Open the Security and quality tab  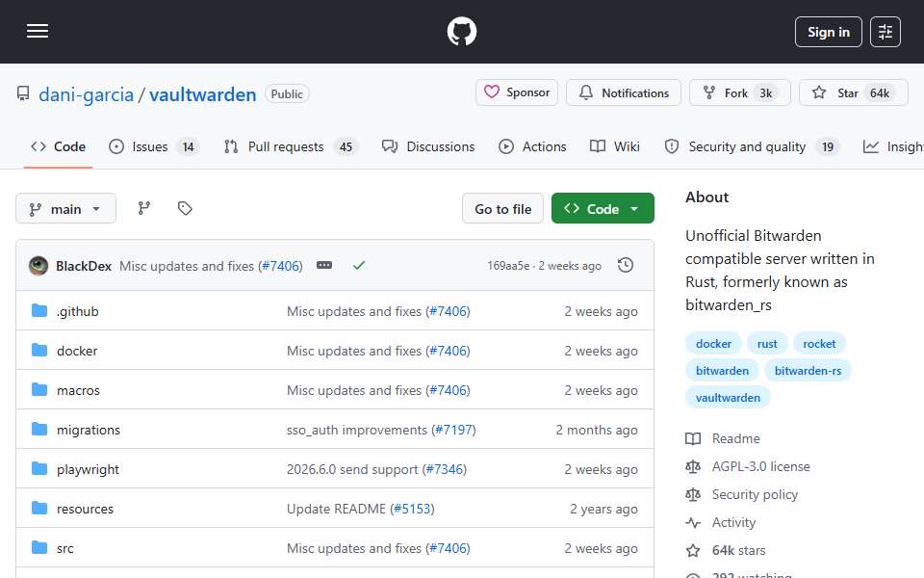pyautogui.click(x=752, y=146)
